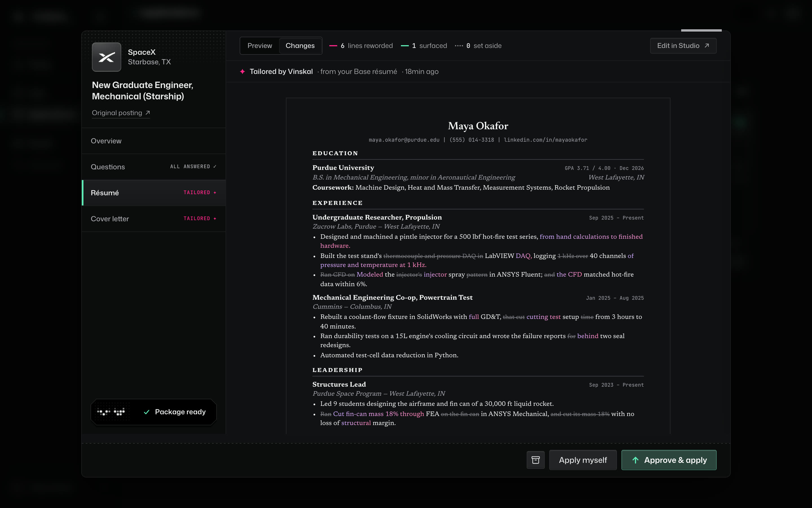
Task: Click the name Maya Okafor on résumé
Action: point(478,126)
